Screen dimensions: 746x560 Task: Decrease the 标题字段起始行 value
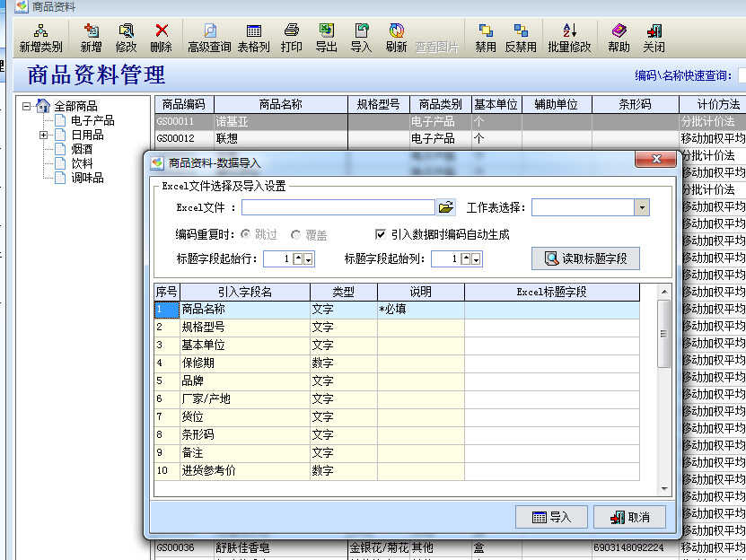click(x=308, y=259)
